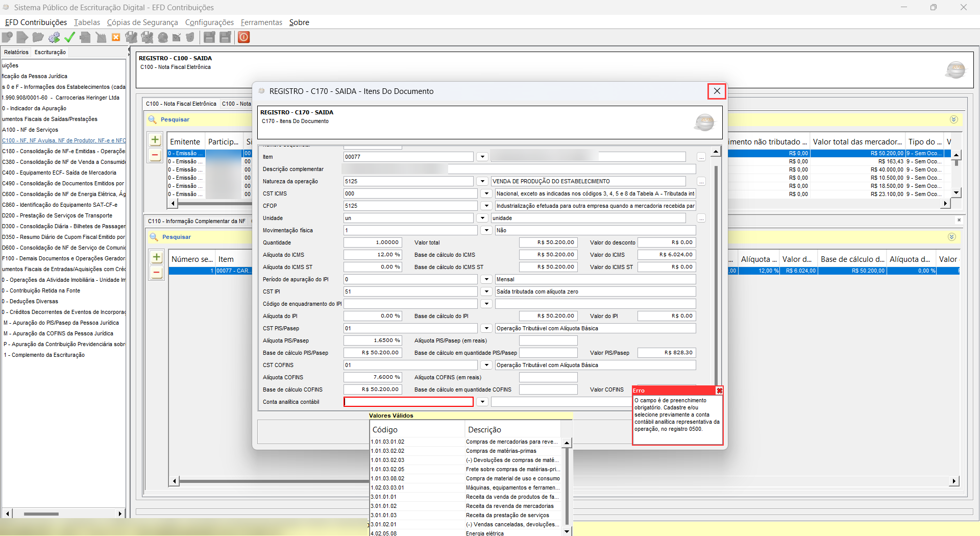This screenshot has width=980, height=536.
Task: Add a new C100 record with green plus
Action: [x=155, y=140]
